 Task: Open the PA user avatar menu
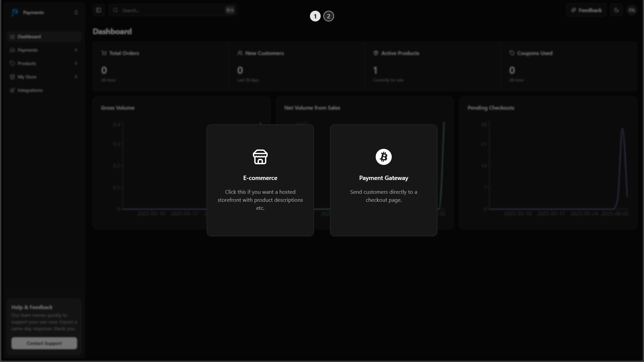pyautogui.click(x=632, y=10)
